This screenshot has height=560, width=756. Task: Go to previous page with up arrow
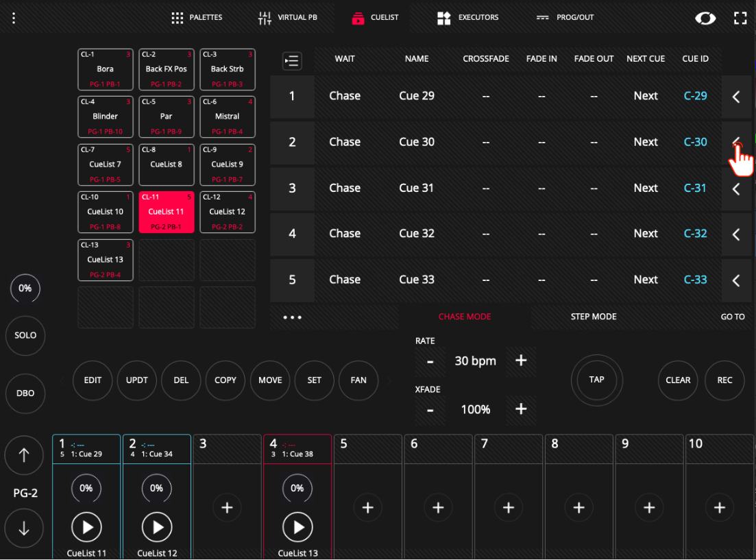tap(24, 455)
